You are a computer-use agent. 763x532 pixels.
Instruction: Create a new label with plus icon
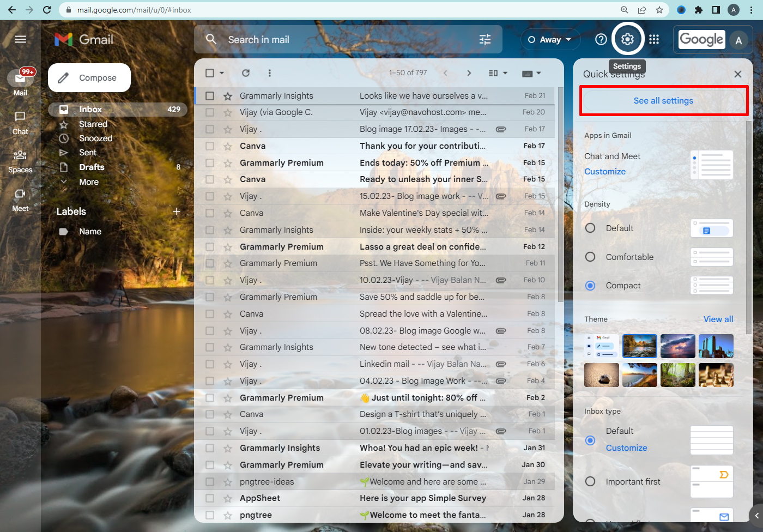(177, 211)
